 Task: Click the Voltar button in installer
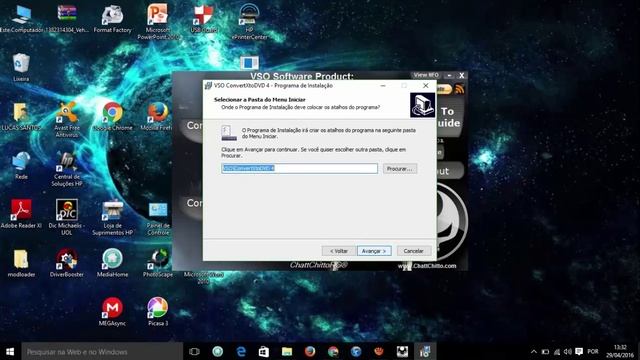338,251
